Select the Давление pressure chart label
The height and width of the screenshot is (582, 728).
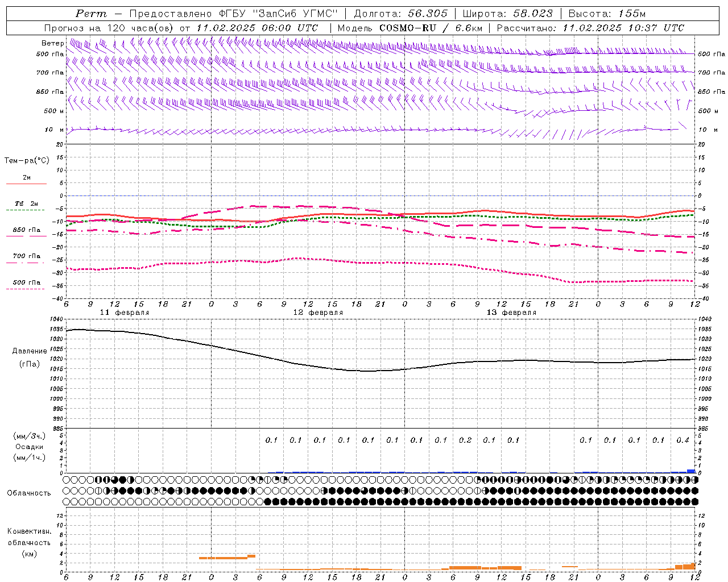pos(30,351)
